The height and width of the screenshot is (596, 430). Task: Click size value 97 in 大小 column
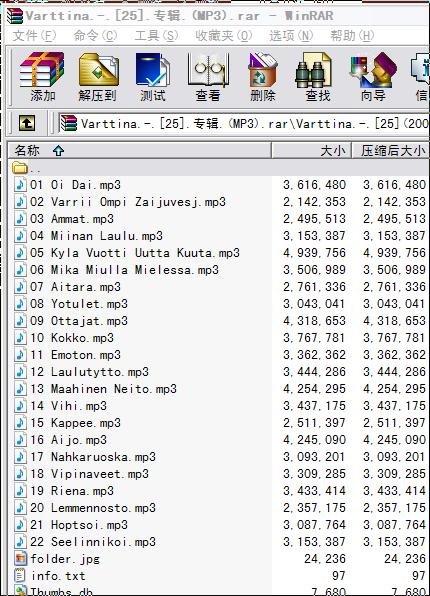(x=338, y=575)
